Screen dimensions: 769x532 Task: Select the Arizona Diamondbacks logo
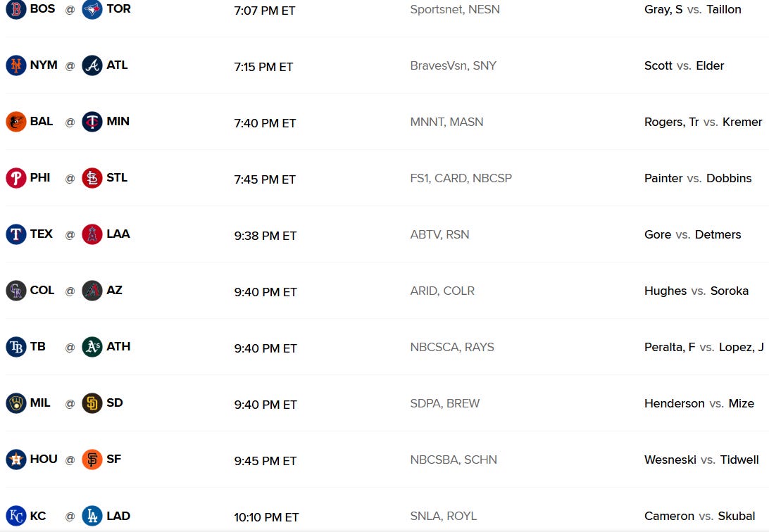[92, 291]
